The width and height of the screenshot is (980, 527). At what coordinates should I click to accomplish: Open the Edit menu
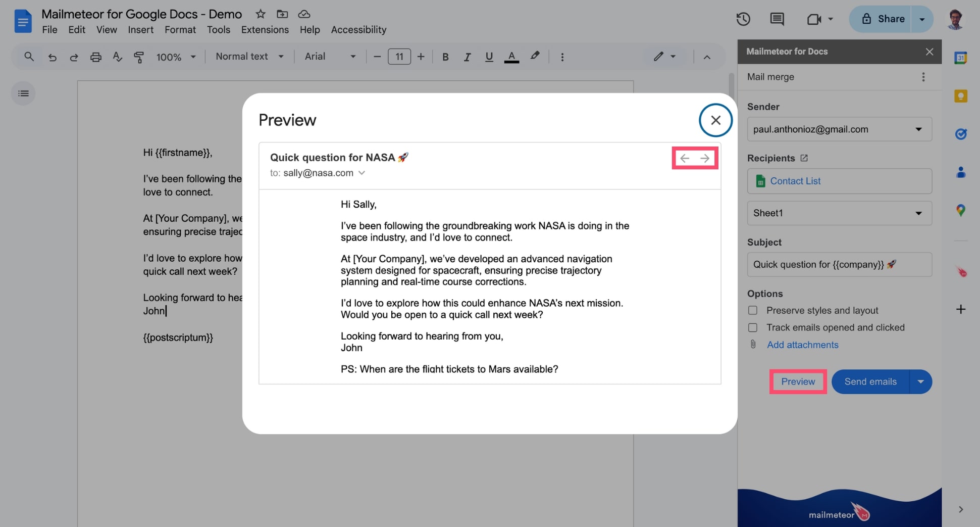77,30
